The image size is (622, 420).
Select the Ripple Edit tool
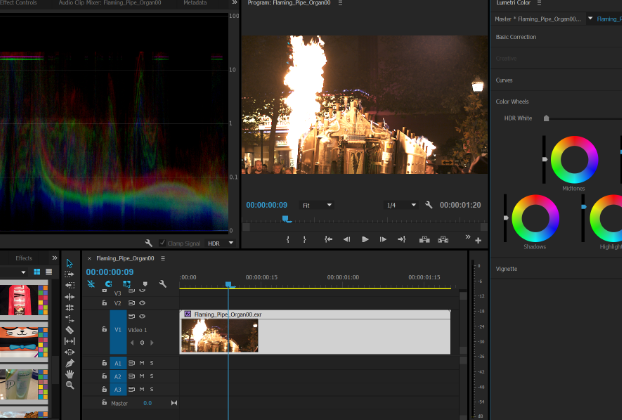[x=69, y=296]
